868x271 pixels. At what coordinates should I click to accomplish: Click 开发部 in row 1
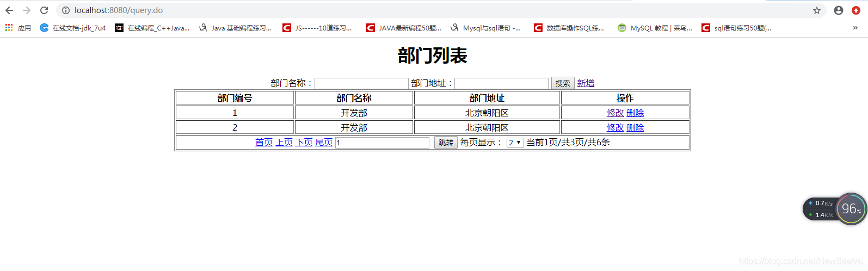(354, 113)
